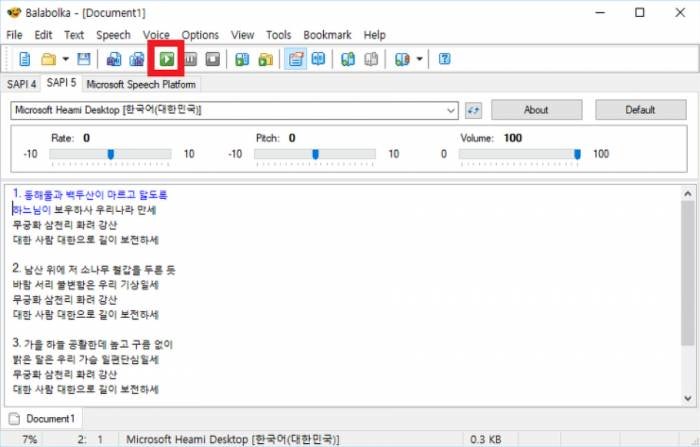The width and height of the screenshot is (700, 447).
Task: Open the Speech menu
Action: tap(113, 35)
